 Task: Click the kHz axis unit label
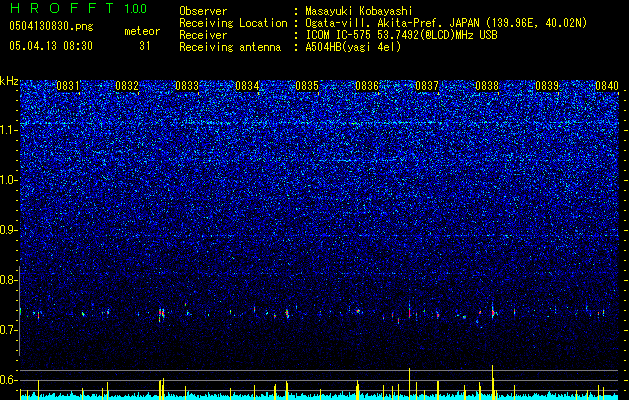9,81
